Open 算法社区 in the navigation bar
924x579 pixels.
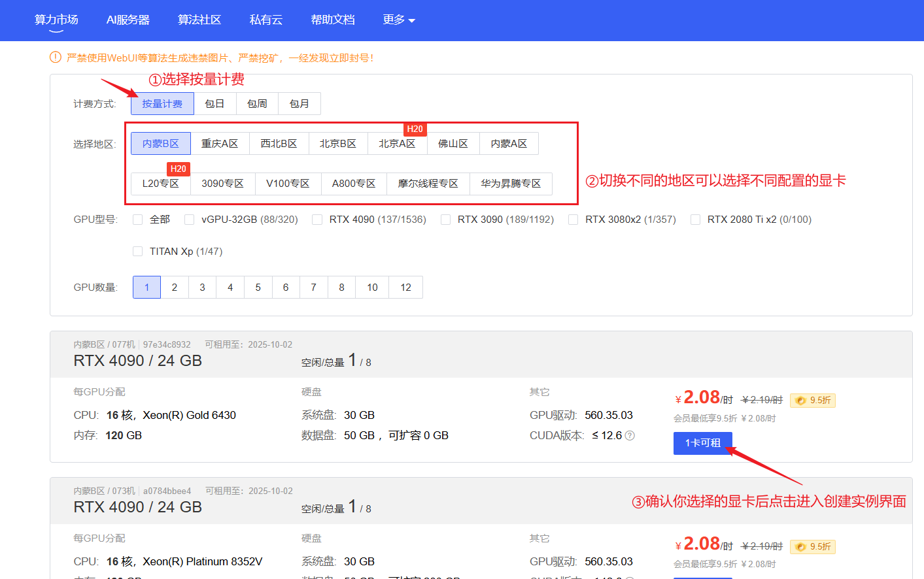[x=199, y=20]
